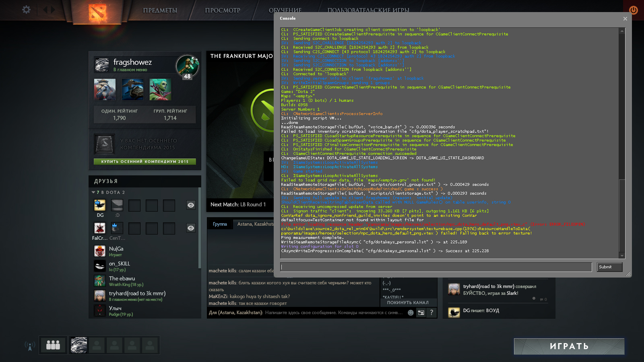This screenshot has width=644, height=362.
Task: Open on_SKILL friend avatar
Action: [100, 266]
